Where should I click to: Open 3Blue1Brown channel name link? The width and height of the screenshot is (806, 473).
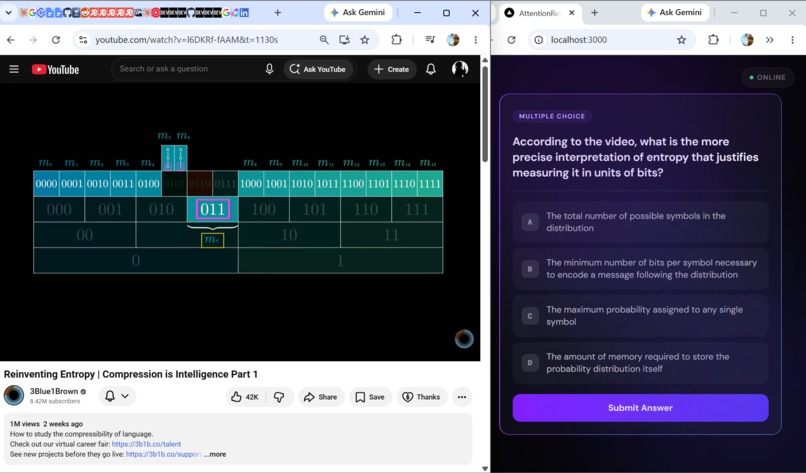pyautogui.click(x=53, y=391)
